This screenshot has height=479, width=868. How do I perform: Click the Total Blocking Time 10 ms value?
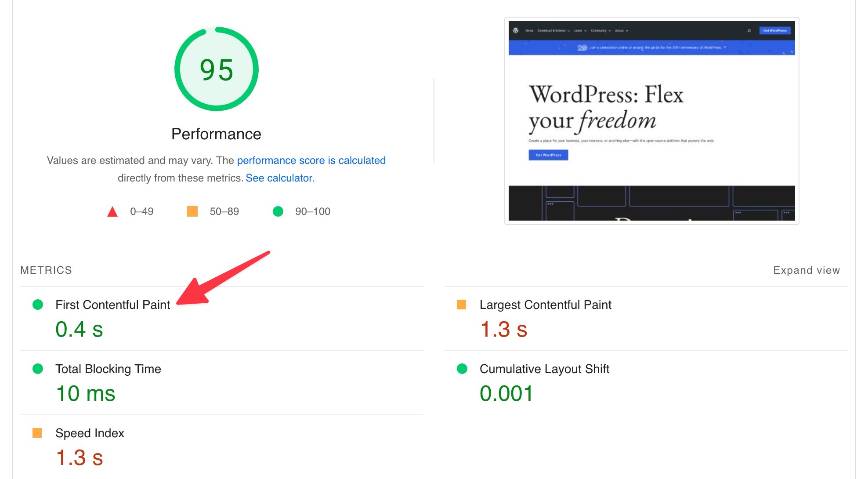(x=86, y=393)
